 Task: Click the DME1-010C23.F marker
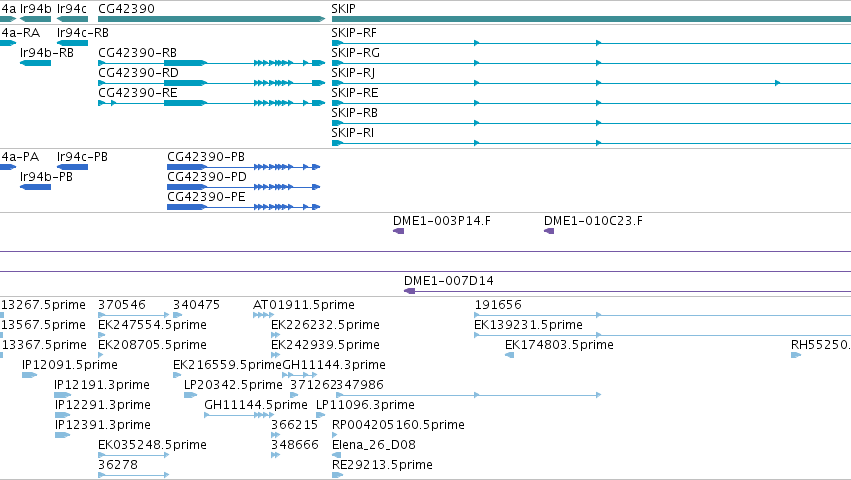click(x=549, y=231)
